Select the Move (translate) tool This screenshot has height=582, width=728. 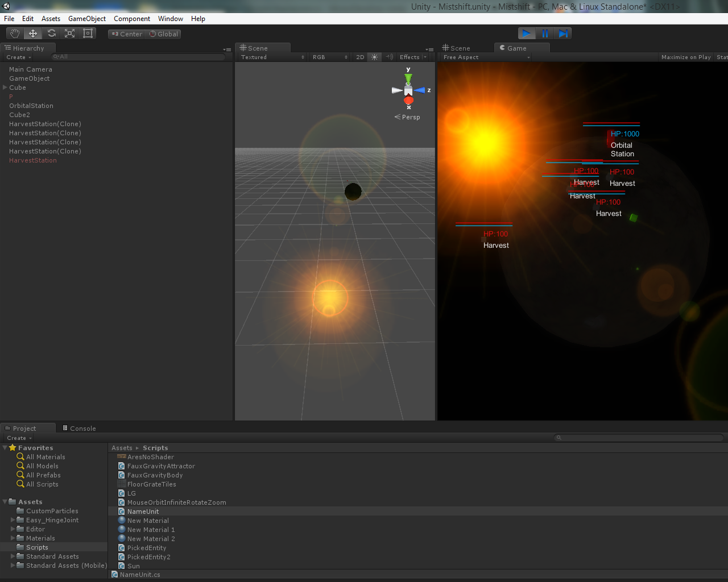[x=33, y=34]
